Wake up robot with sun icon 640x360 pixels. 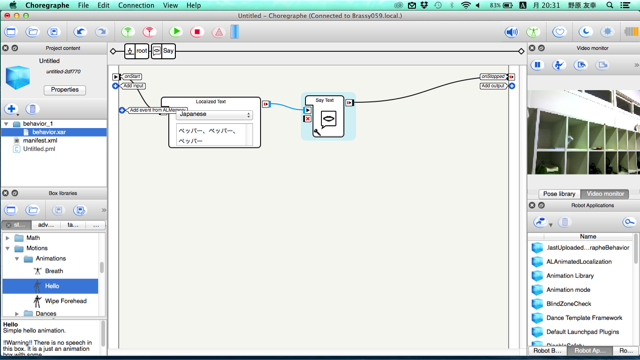tap(607, 32)
